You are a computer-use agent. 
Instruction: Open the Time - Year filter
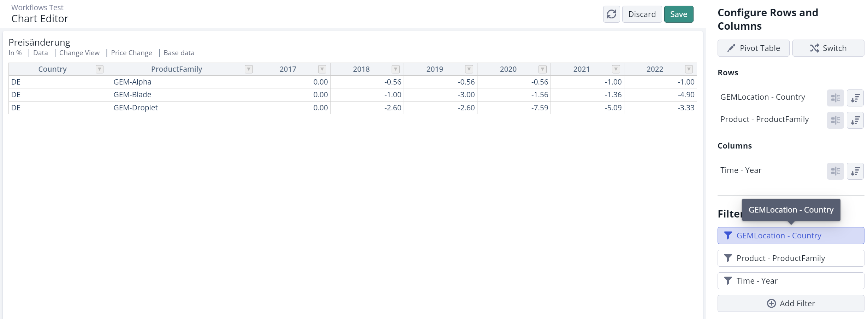[x=790, y=281]
